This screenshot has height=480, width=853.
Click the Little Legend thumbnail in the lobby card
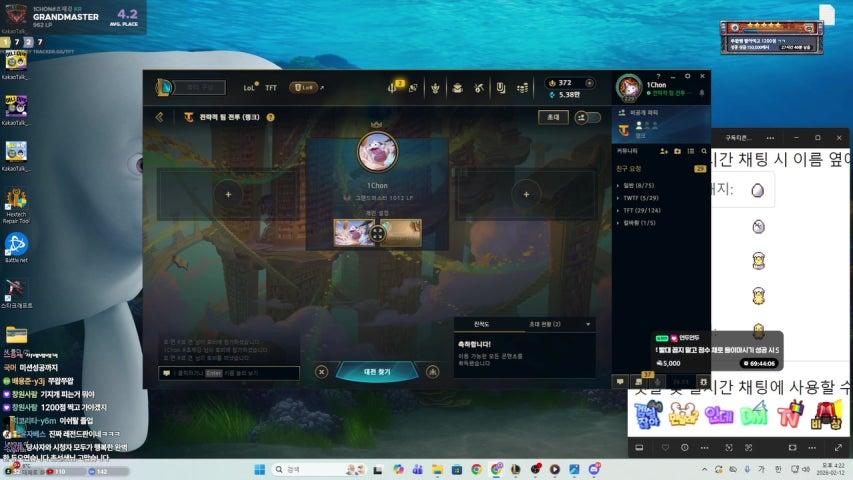click(354, 233)
